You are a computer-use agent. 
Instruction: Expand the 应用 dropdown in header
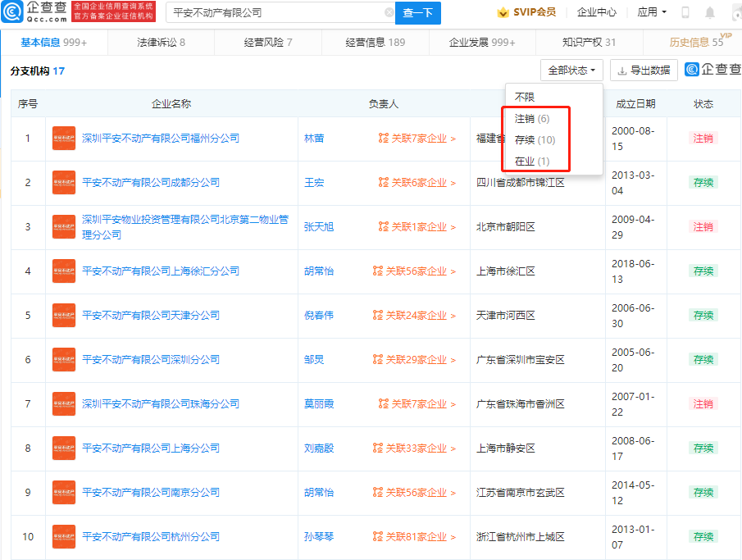(651, 12)
